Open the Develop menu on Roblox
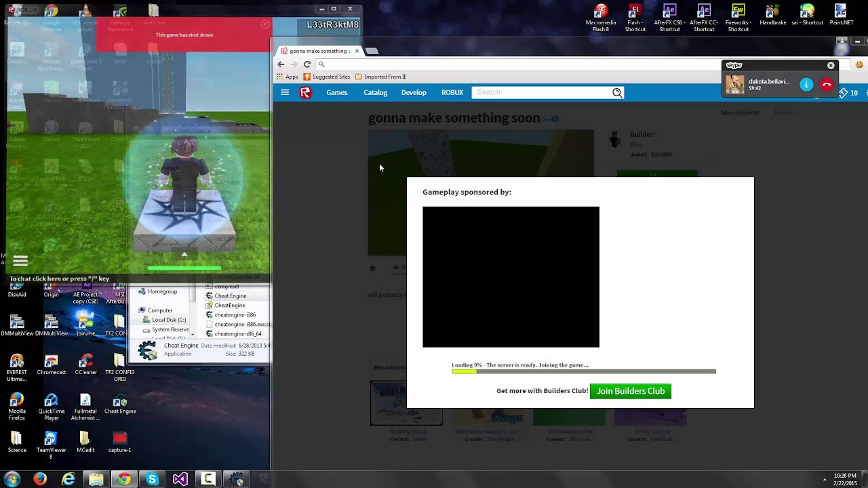 click(x=414, y=93)
